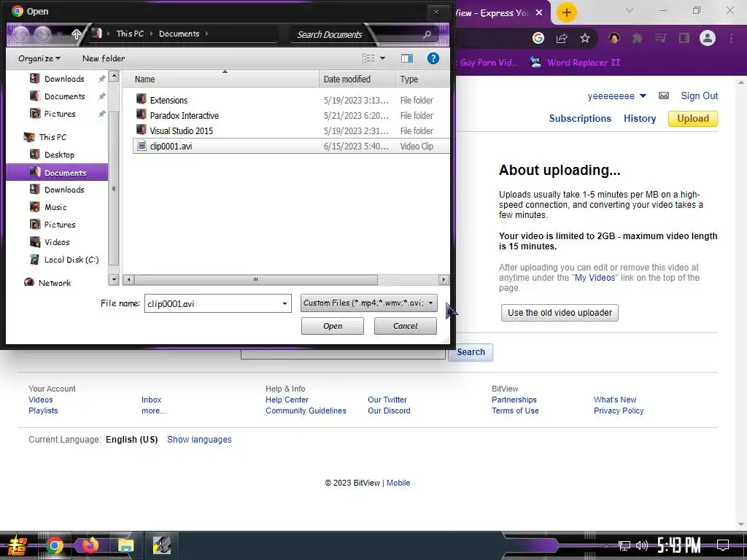Image resolution: width=747 pixels, height=560 pixels.
Task: Open the Chrome extensions puzzle icon
Action: tap(637, 38)
